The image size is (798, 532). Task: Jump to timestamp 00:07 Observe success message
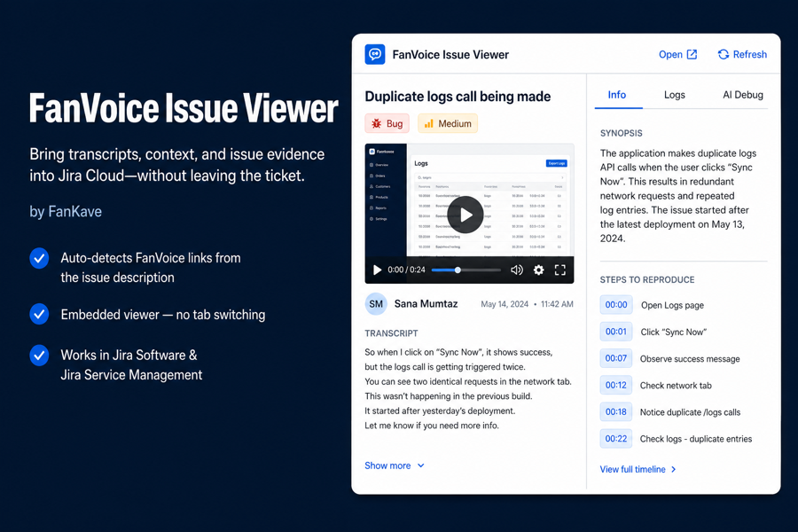tap(616, 358)
